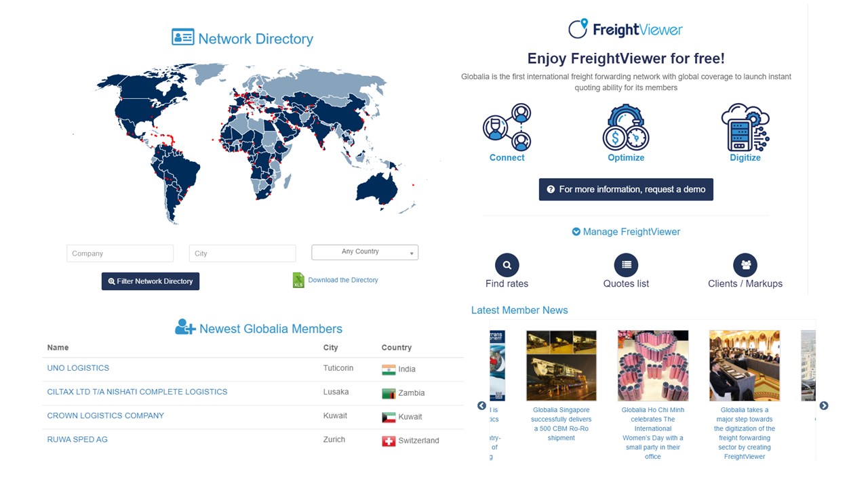868x488 pixels.
Task: Advance the news carousel with the right arrow
Action: point(823,405)
